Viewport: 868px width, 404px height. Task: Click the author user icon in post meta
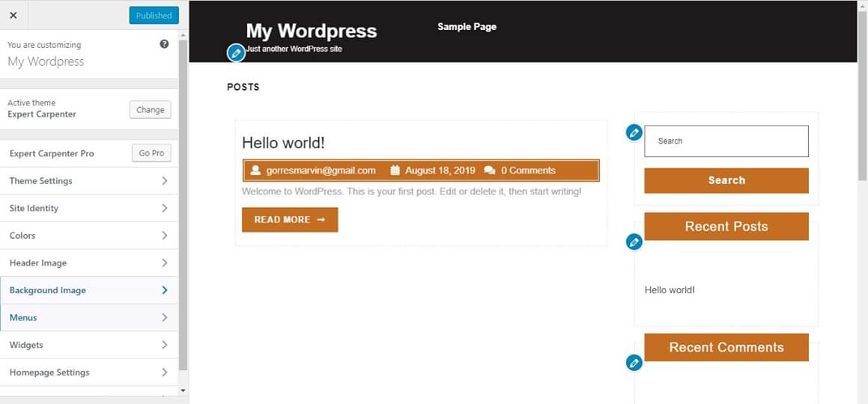coord(255,171)
